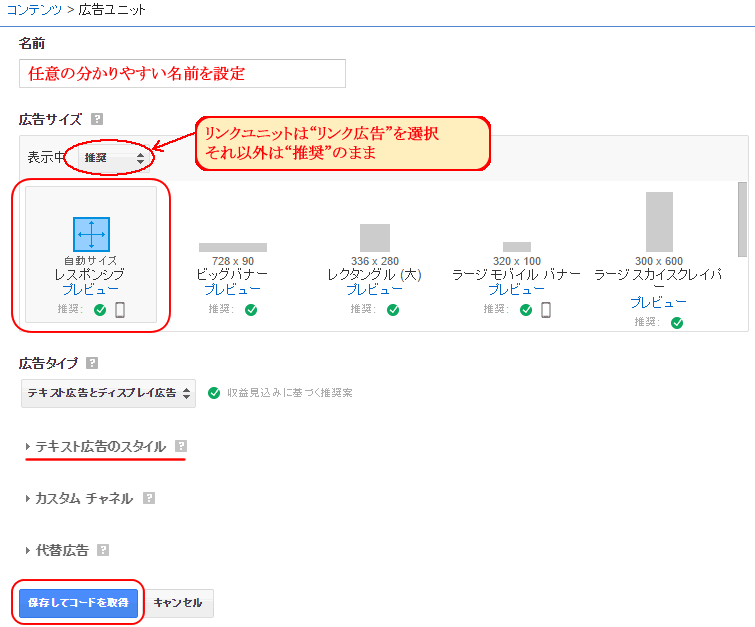Click help icon next to カスタム チャネル
This screenshot has width=755, height=627.
click(x=148, y=498)
